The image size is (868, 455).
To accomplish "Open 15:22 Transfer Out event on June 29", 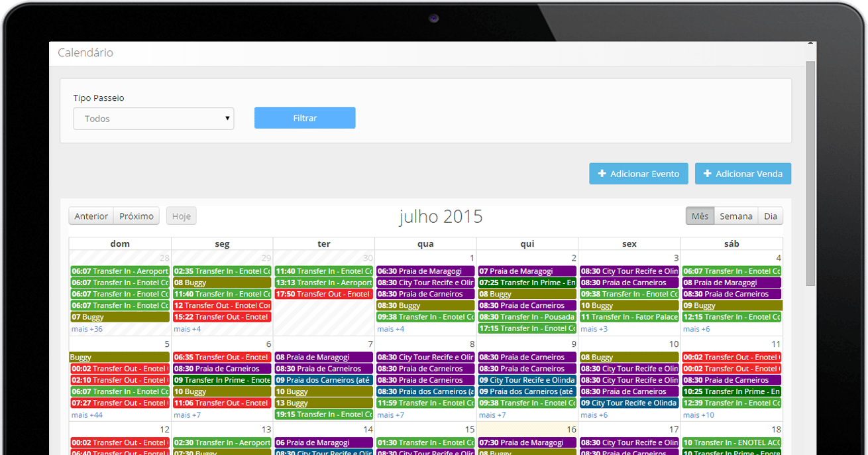I will tap(222, 317).
